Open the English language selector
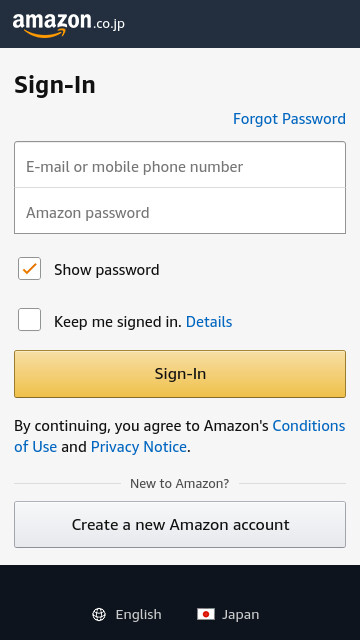Viewport: 360px width, 640px height. pos(127,614)
